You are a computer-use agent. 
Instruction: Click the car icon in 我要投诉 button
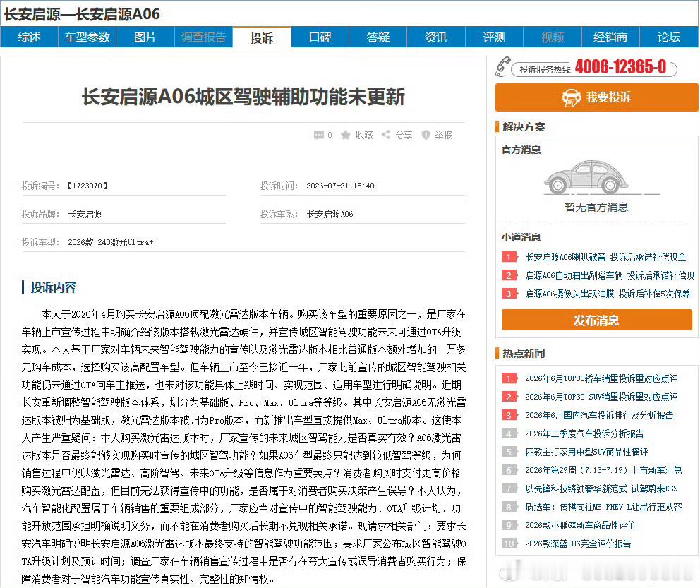coord(572,98)
